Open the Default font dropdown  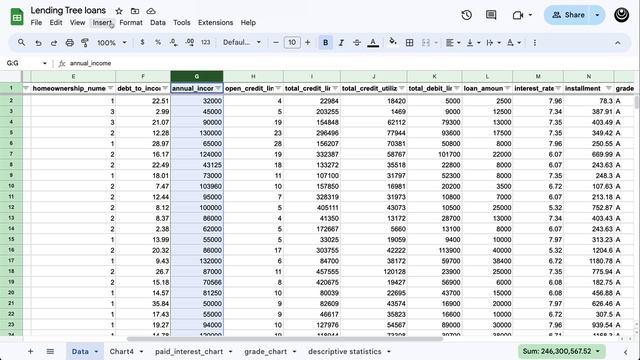(242, 42)
